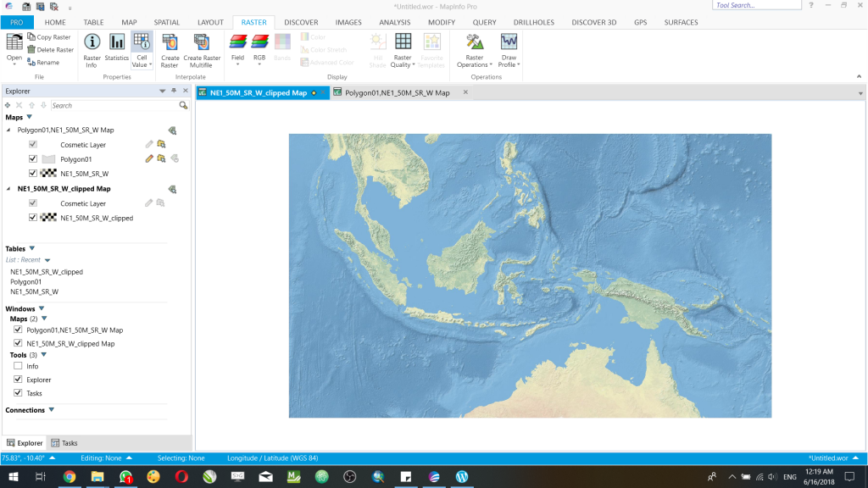868x488 pixels.
Task: Uncheck the NE1_50M_SR_W layer visibility
Action: [x=32, y=173]
